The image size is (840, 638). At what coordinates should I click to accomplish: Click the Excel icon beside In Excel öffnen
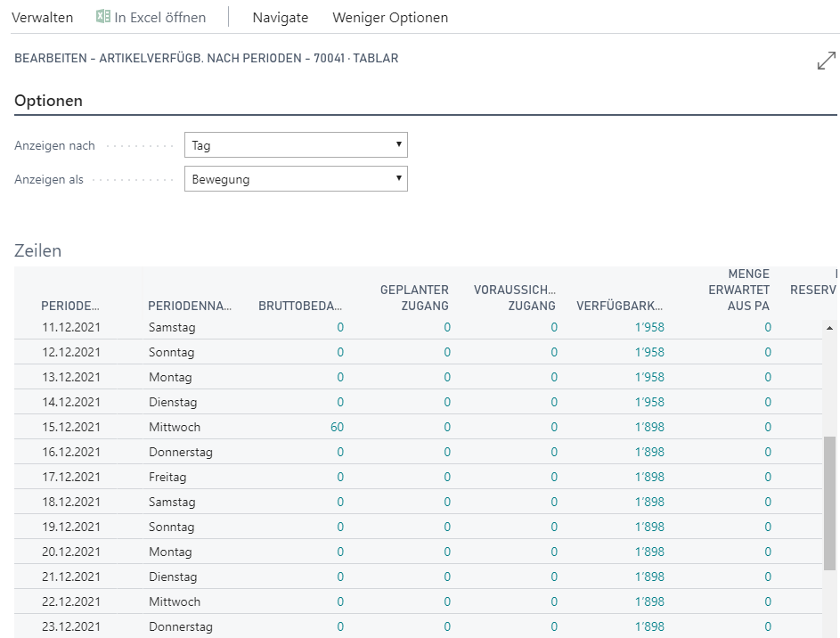pyautogui.click(x=102, y=17)
